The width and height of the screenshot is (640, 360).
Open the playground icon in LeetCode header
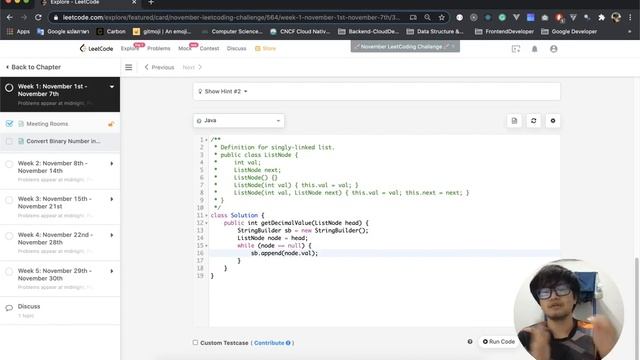(x=516, y=49)
